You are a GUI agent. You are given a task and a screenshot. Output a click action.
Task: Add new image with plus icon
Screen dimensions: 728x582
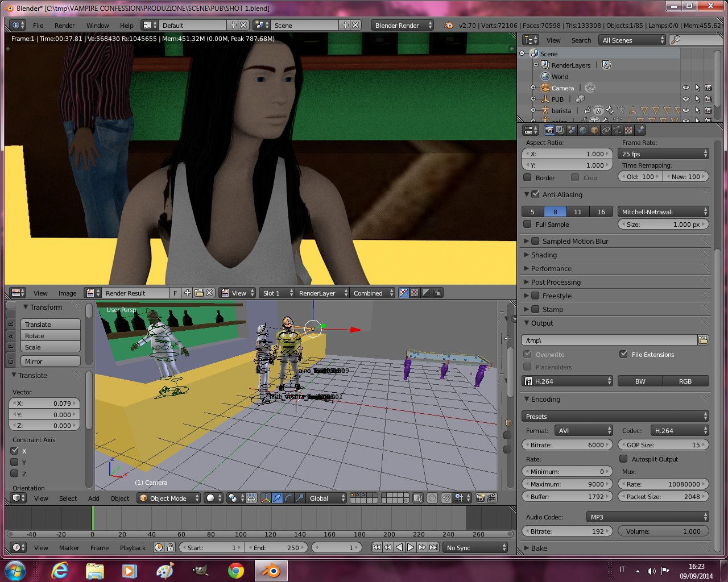coord(187,293)
